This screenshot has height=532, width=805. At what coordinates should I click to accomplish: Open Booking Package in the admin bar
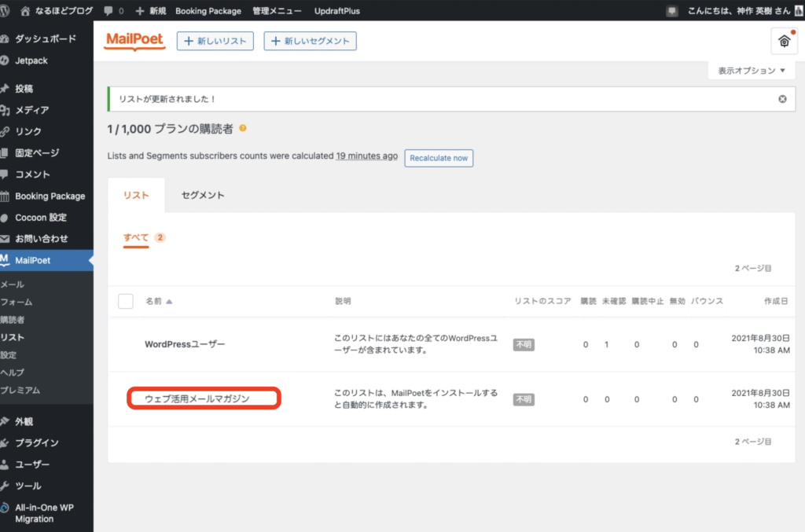click(208, 11)
